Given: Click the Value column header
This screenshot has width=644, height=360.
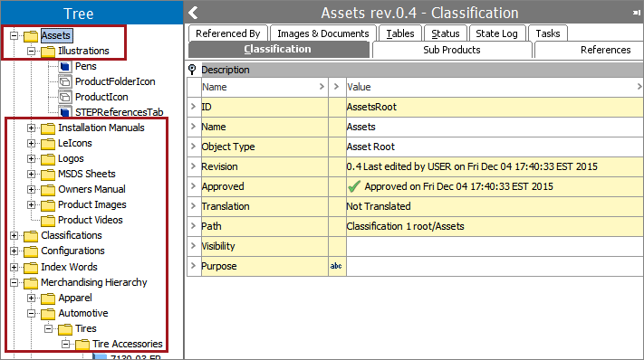Looking at the screenshot, I should click(495, 87).
